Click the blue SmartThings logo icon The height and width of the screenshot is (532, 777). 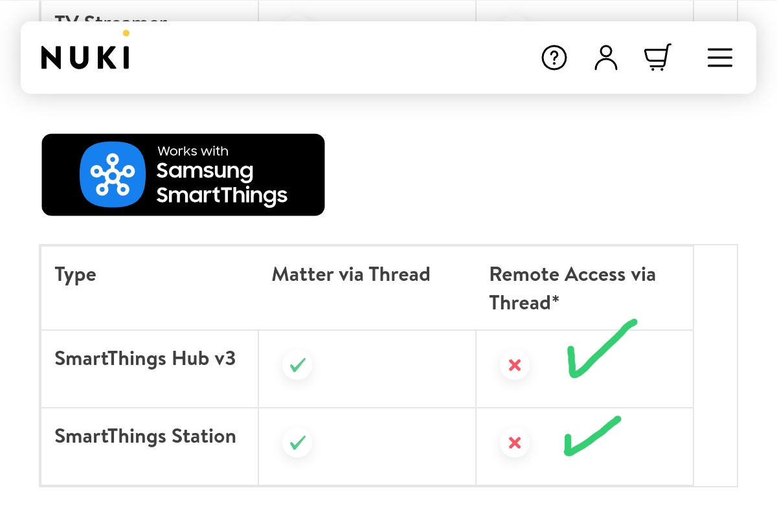112,175
